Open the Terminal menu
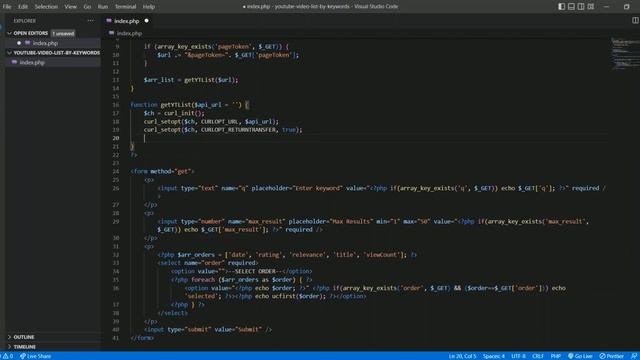Image resolution: width=640 pixels, height=360 pixels. point(125,7)
